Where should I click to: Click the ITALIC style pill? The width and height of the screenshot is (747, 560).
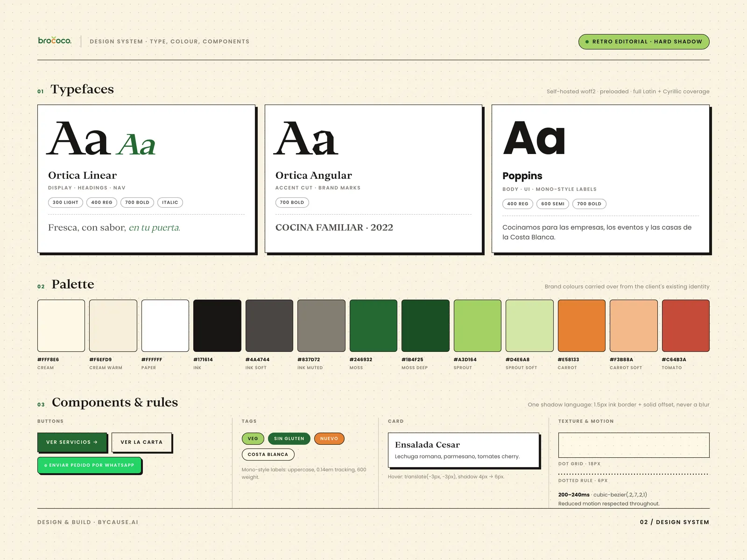(170, 203)
